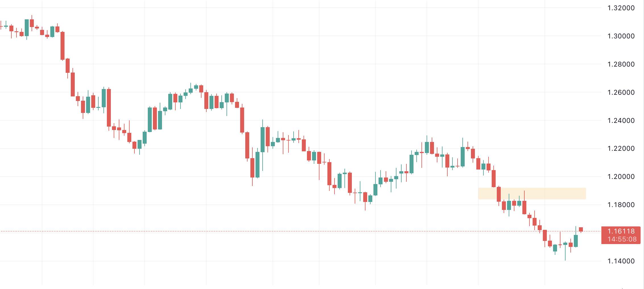Click the red current price label 1.16118
Image resolution: width=644 pixels, height=289 pixels.
[621, 231]
